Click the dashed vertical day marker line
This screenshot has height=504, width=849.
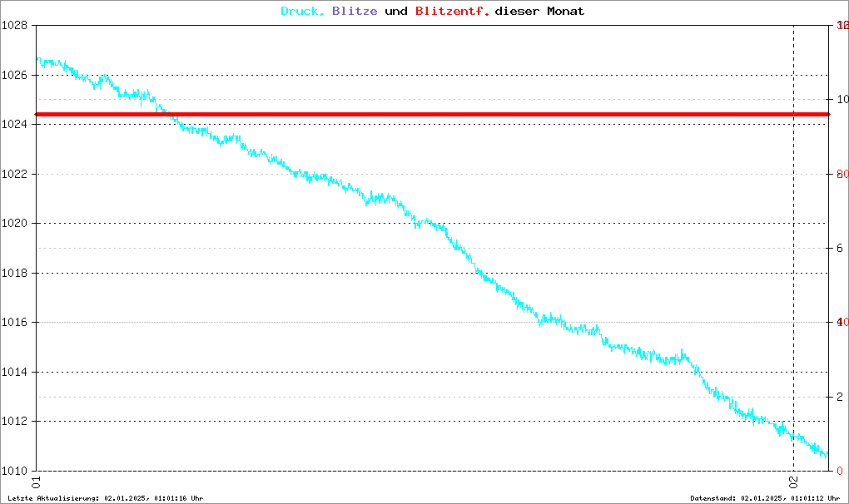click(x=793, y=250)
